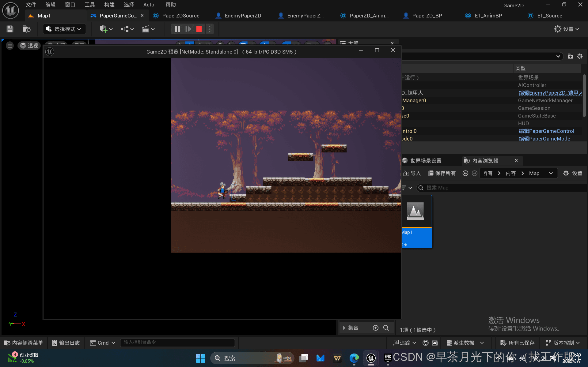Close the PaperGameControl tab
Screen dimensions: 588x367
142,16
